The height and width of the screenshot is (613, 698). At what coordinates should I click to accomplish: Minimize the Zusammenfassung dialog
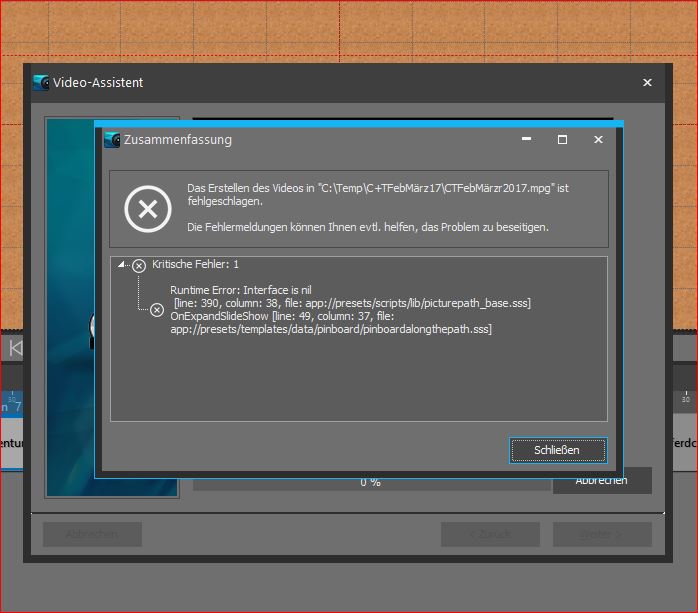[526, 140]
